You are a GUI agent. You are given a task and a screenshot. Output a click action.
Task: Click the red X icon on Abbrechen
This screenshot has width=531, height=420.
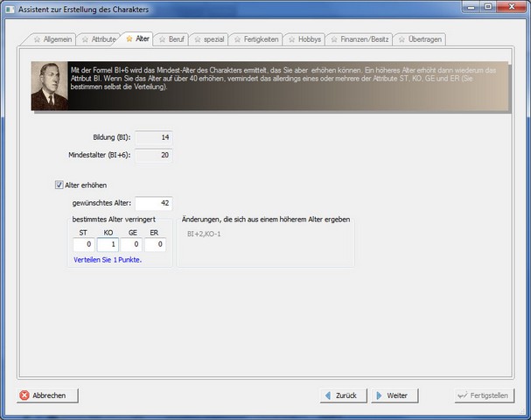point(24,395)
